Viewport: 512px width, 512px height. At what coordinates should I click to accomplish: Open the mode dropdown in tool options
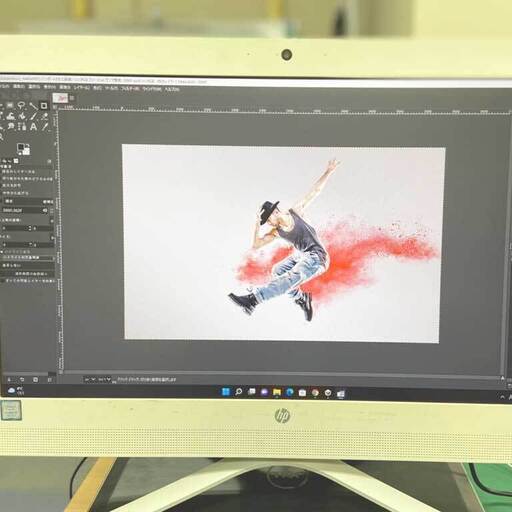tap(28, 201)
